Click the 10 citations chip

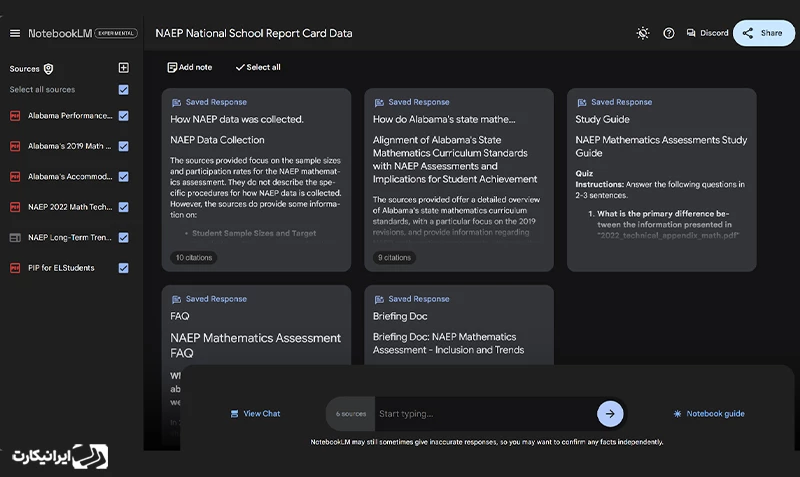point(194,258)
